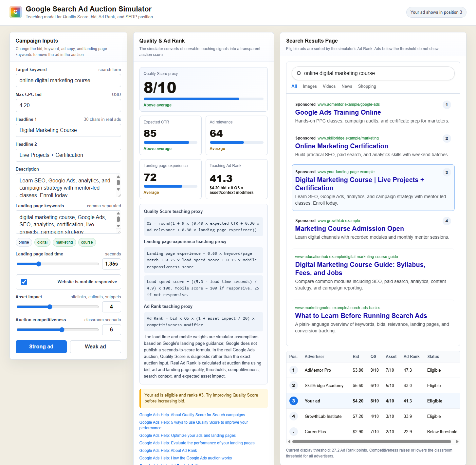
Task: Open the Shopping tab
Action: pos(367,86)
